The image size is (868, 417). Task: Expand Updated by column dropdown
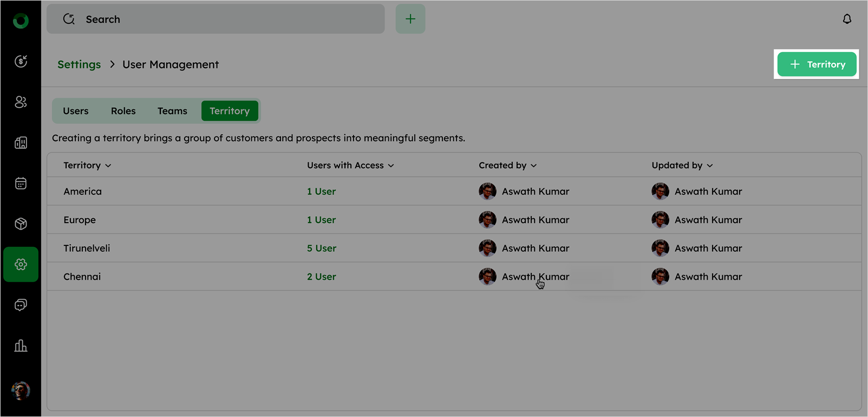(x=709, y=165)
